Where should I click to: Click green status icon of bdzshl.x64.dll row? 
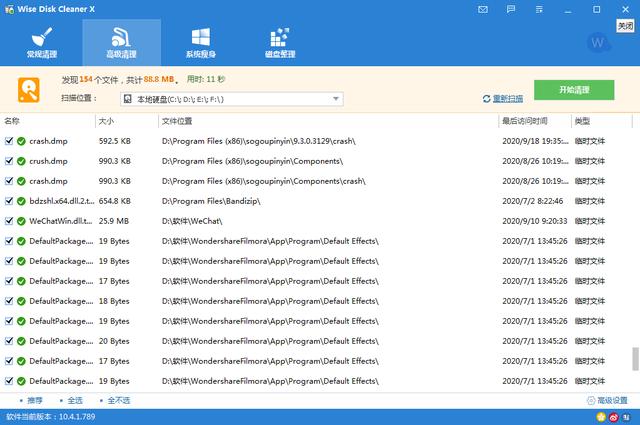pos(21,201)
